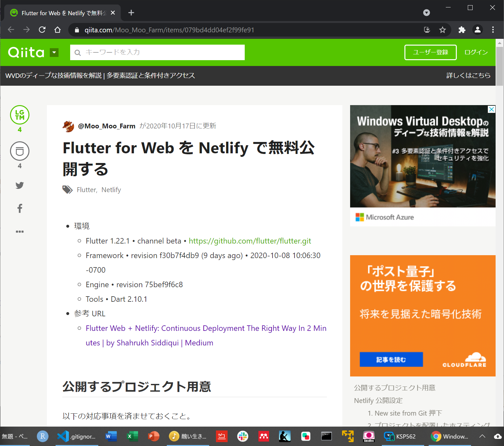Image resolution: width=504 pixels, height=446 pixels.
Task: Select the Flutter for Web browser tab
Action: [x=62, y=13]
